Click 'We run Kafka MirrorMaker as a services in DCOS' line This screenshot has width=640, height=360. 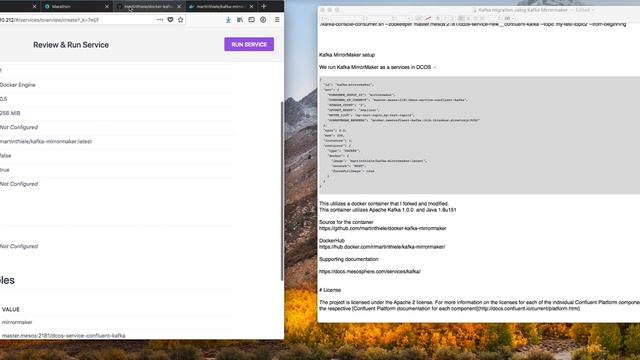[x=375, y=67]
